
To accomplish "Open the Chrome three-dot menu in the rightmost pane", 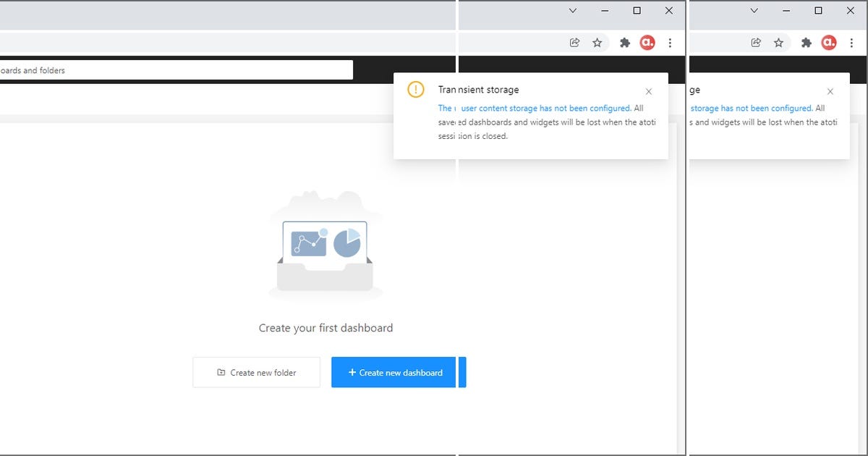I will pos(852,43).
